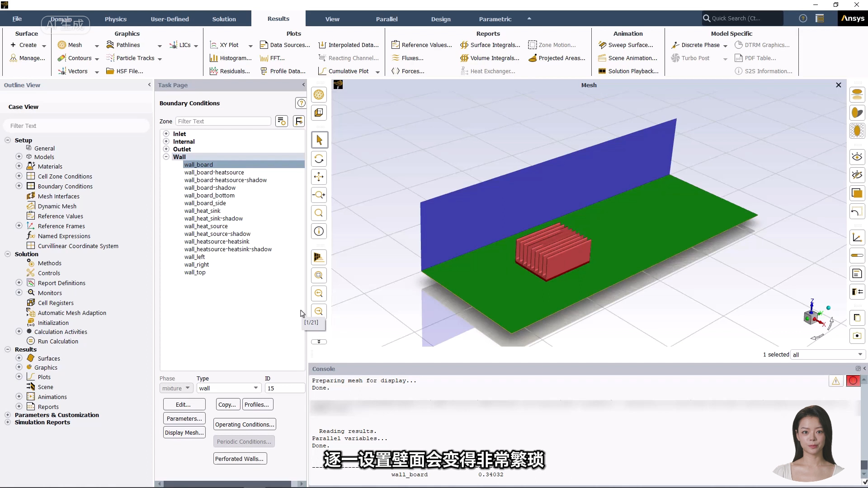Viewport: 868px width, 488px height.
Task: Filter Zone text input field
Action: 224,121
